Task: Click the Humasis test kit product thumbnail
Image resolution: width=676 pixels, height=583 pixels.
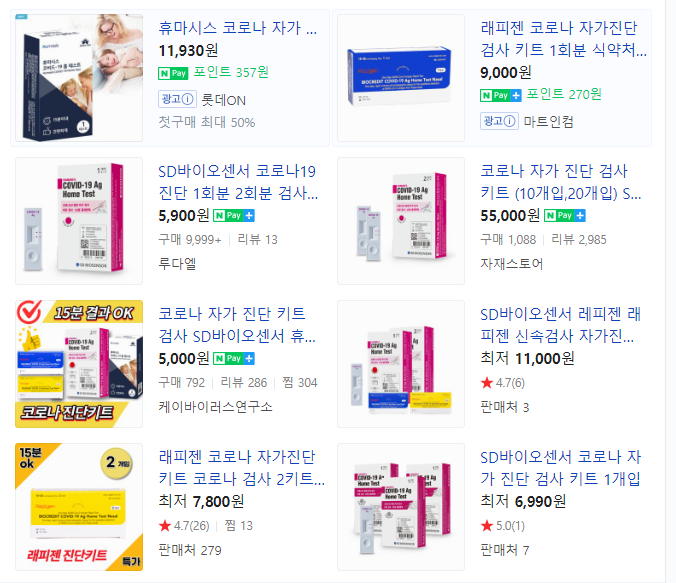Action: click(x=79, y=78)
